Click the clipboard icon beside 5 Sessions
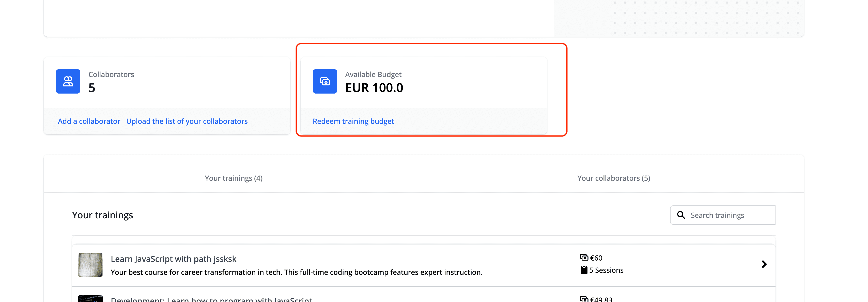The image size is (868, 302). [x=584, y=270]
